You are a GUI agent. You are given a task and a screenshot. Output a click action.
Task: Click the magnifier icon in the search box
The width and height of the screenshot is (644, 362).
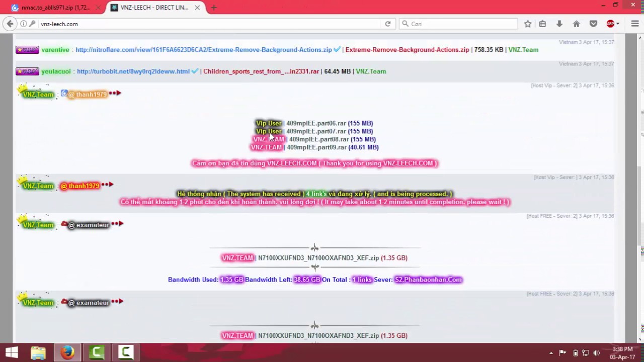tap(405, 24)
